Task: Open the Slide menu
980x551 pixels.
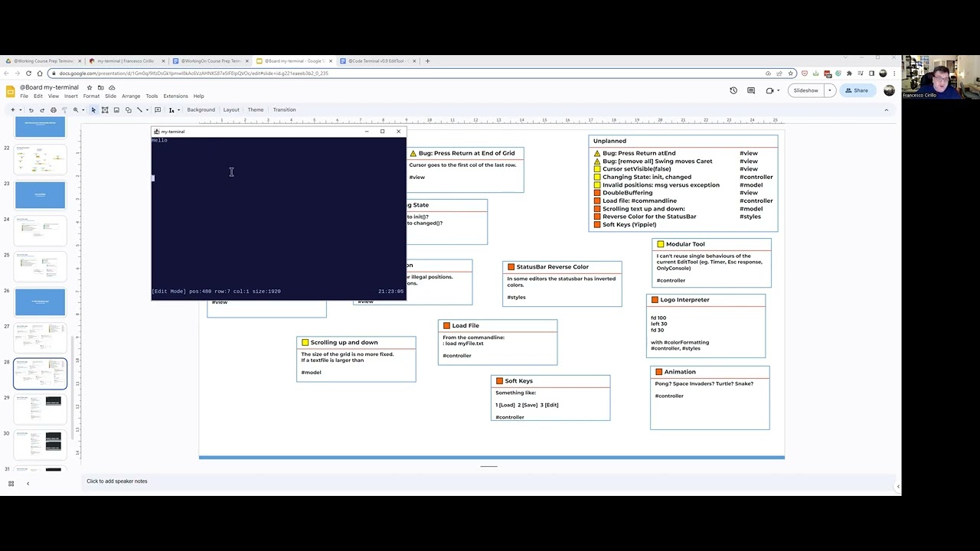Action: pos(110,96)
